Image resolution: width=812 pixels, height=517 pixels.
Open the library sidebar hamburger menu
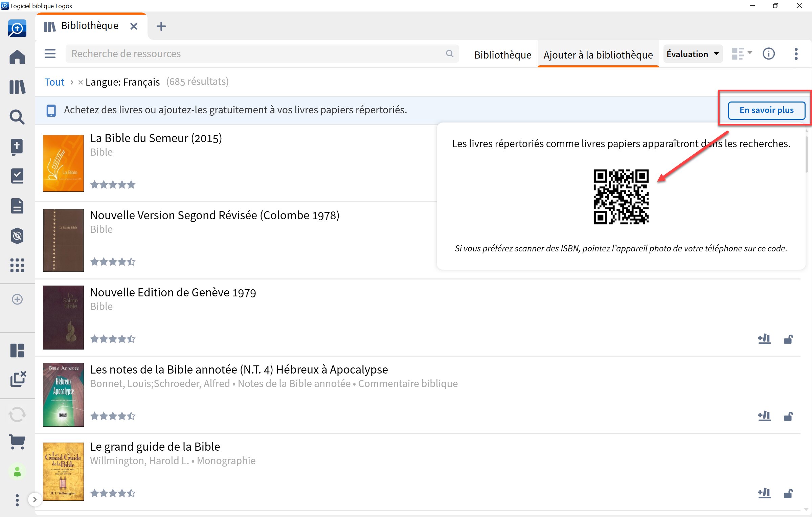click(x=50, y=54)
